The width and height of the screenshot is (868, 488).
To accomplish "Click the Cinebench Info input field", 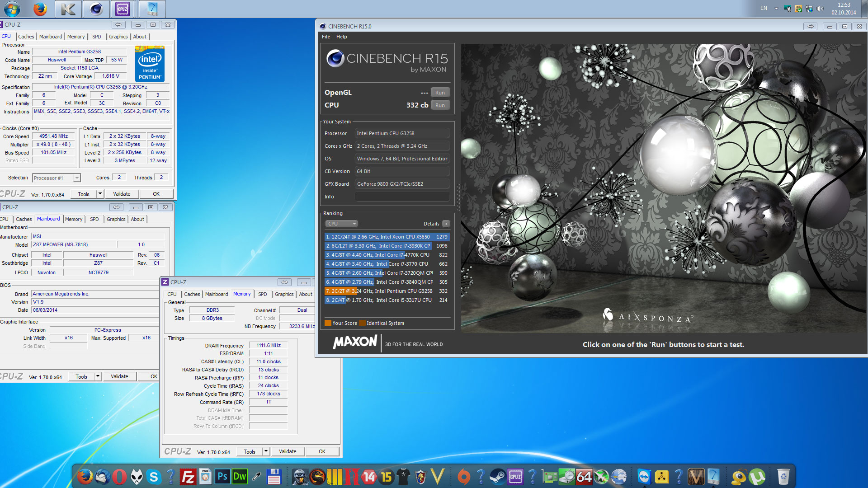I will [x=402, y=197].
